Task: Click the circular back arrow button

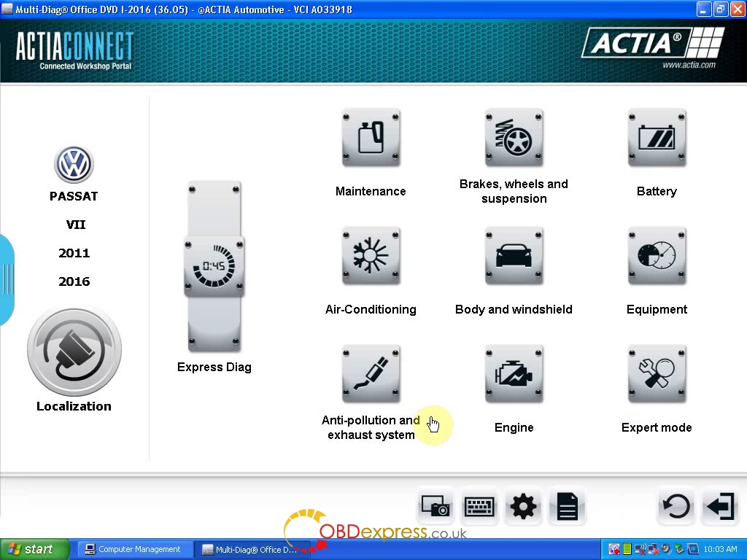Action: coord(676,506)
